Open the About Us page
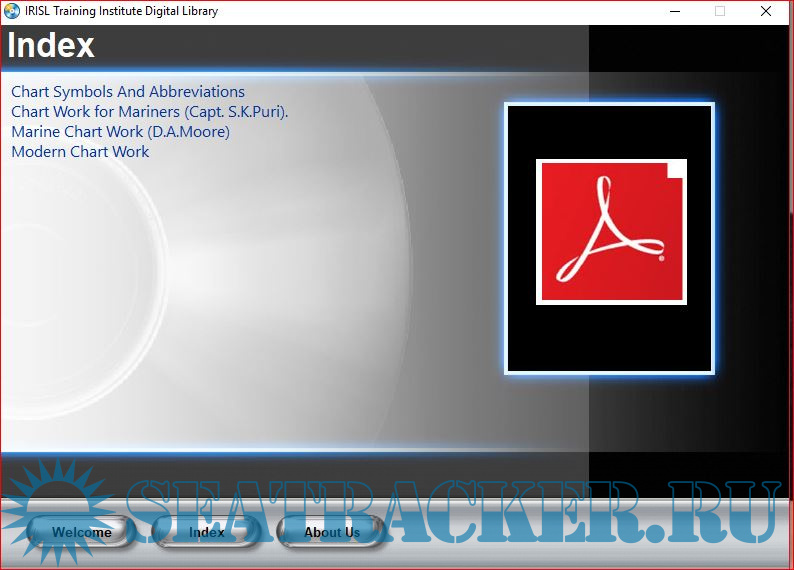Image resolution: width=794 pixels, height=570 pixels. point(332,532)
